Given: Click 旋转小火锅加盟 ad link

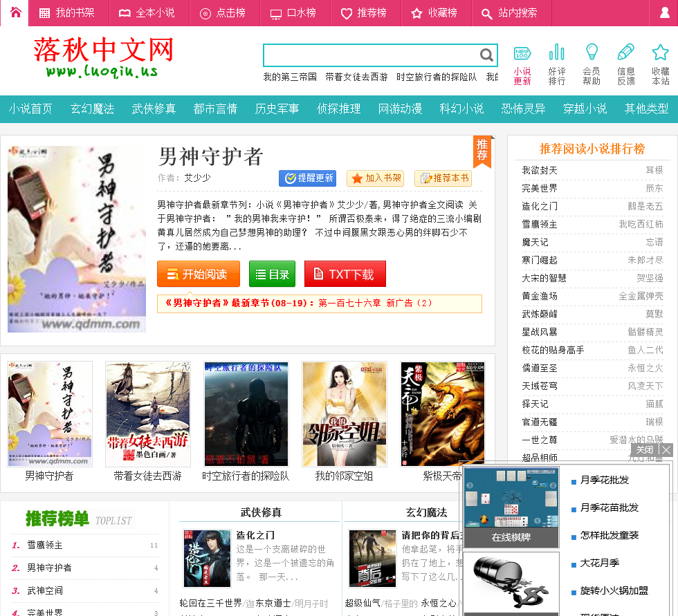Looking at the screenshot, I should tap(614, 590).
